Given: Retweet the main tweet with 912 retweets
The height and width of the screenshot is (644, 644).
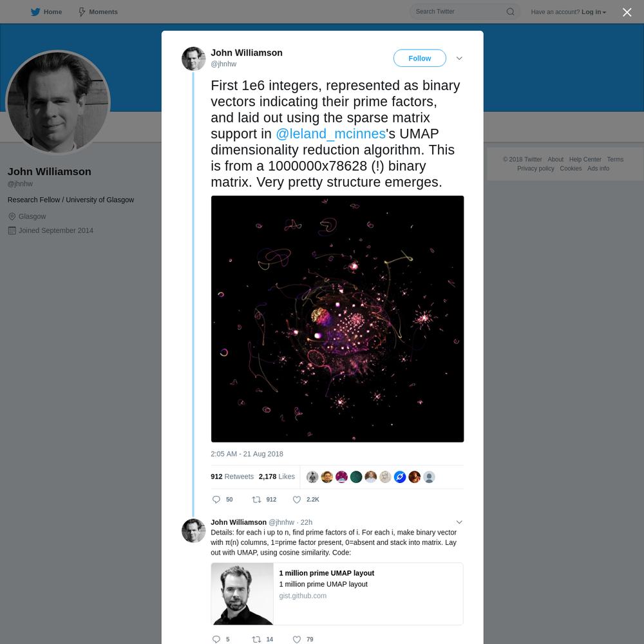Looking at the screenshot, I should click(256, 500).
